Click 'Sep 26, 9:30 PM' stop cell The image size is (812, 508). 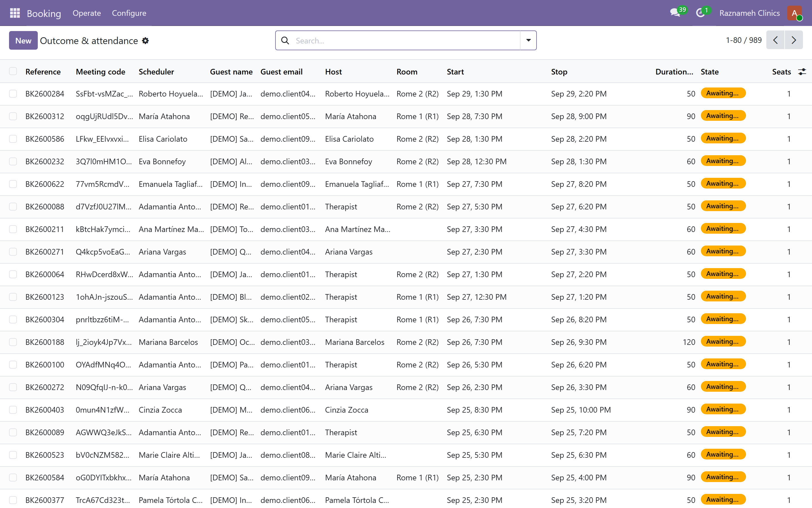click(579, 342)
